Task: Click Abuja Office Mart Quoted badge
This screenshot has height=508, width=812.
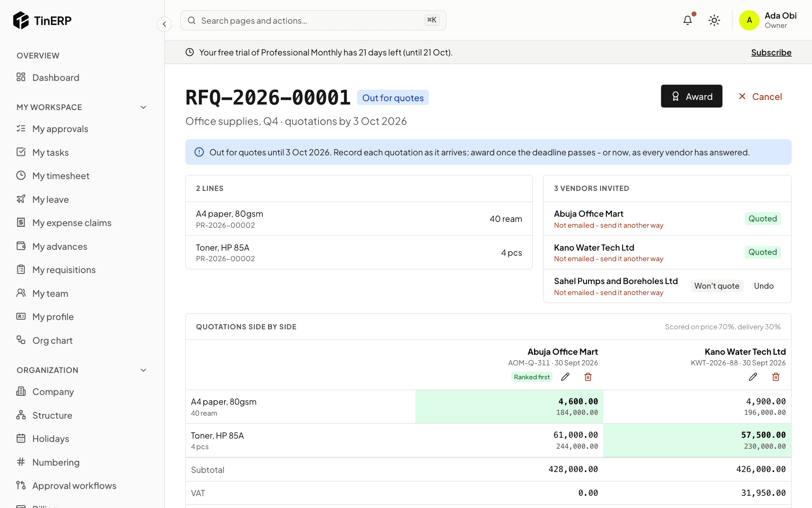Action: [763, 218]
